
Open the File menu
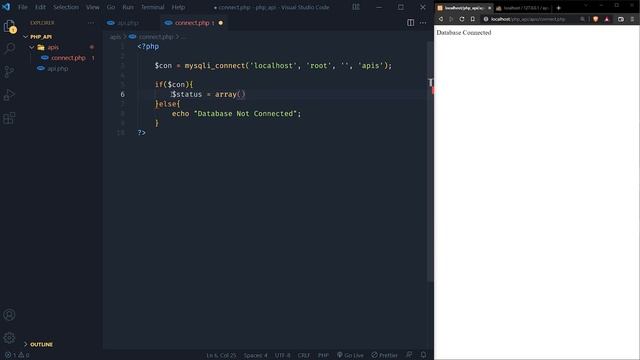(22, 7)
